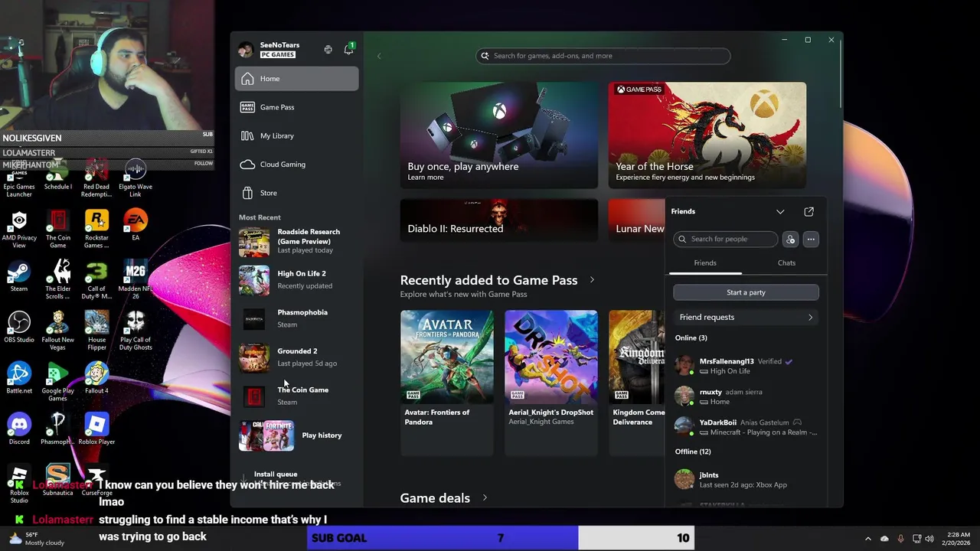Collapse the Friends panel chevron
This screenshot has height=551, width=980.
(x=780, y=211)
